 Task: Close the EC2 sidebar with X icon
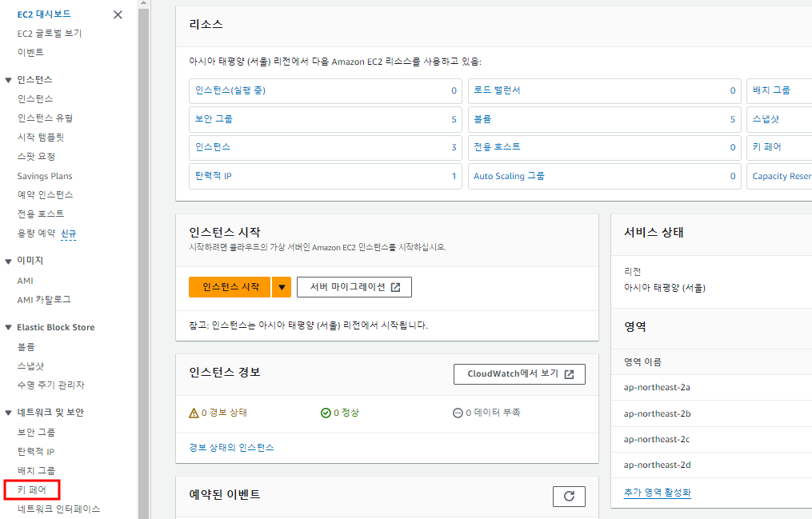118,14
